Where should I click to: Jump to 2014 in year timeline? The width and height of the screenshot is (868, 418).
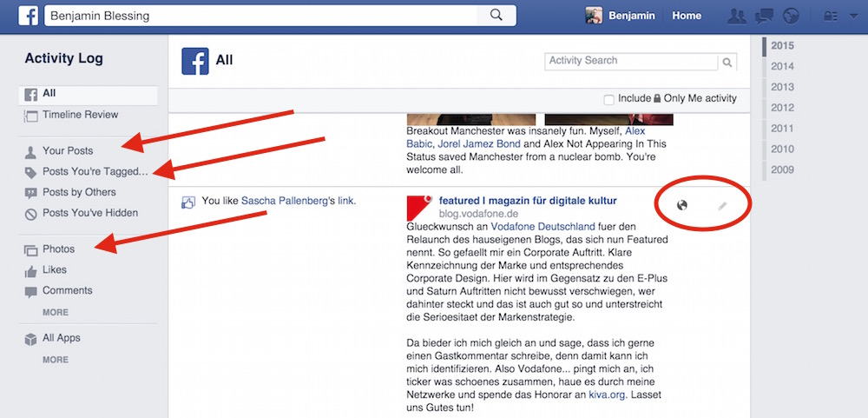pos(782,67)
